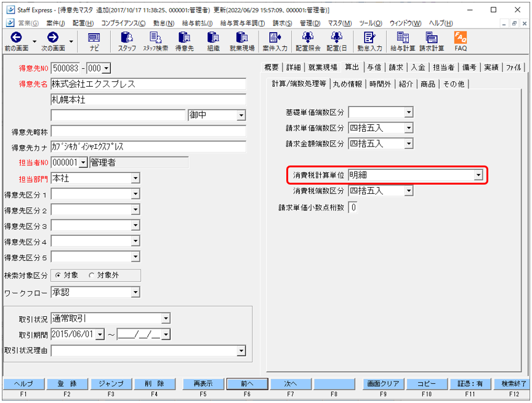Image resolution: width=532 pixels, height=403 pixels.
Task: Expand the 次の画面 history dropdown arrow
Action: click(71, 42)
